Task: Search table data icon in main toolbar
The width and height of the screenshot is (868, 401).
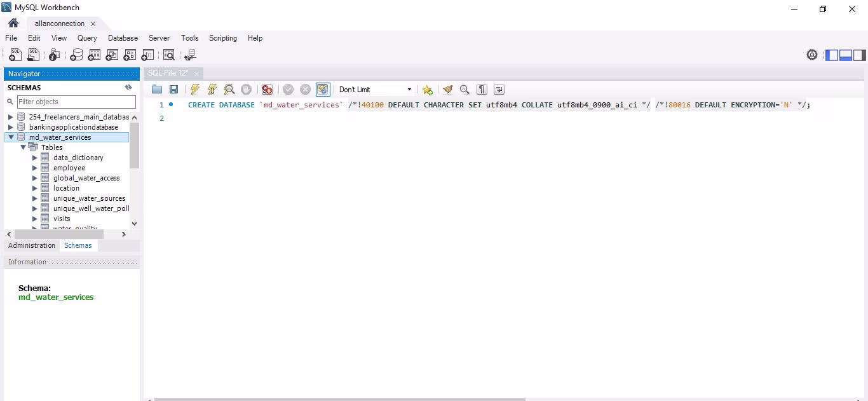Action: pyautogui.click(x=168, y=55)
